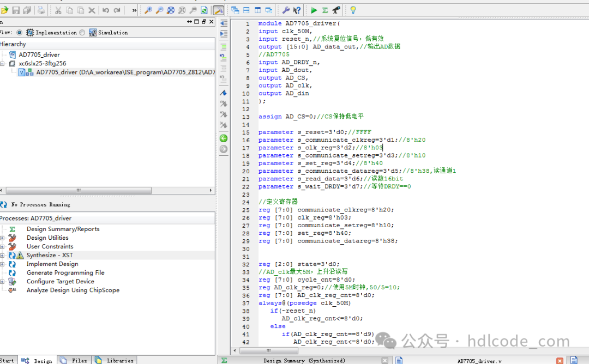
Task: Expand the Configure Target Device node
Action: [x=2, y=281]
